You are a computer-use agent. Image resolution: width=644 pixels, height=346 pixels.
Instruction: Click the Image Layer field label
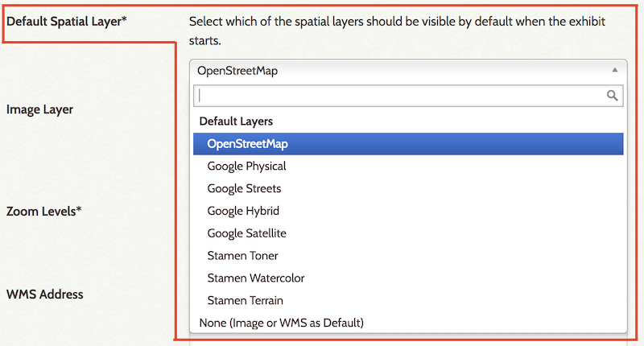(x=39, y=109)
